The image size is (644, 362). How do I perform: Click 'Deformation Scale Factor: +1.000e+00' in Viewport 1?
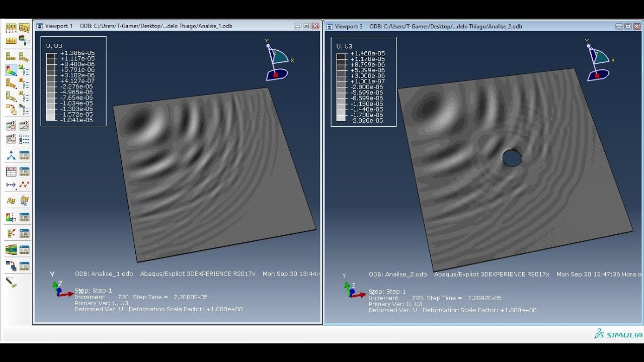tap(186, 309)
